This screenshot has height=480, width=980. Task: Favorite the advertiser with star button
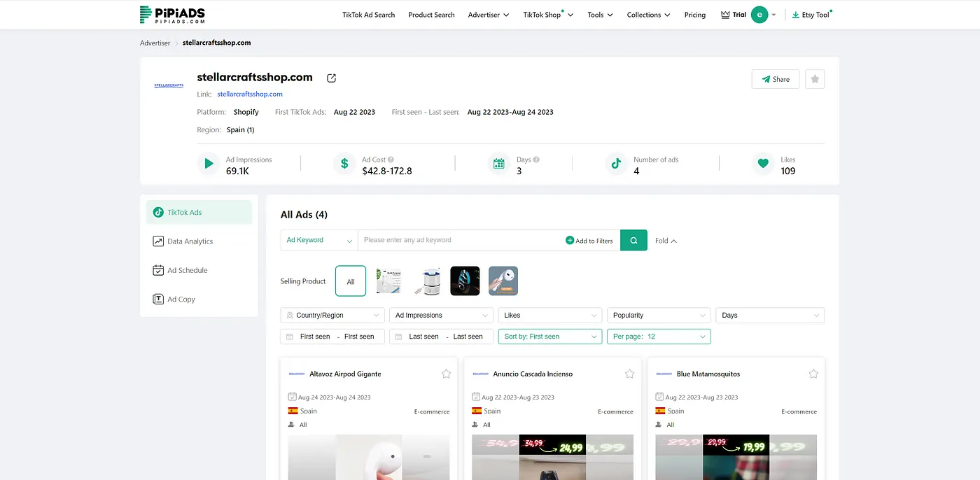(x=815, y=79)
